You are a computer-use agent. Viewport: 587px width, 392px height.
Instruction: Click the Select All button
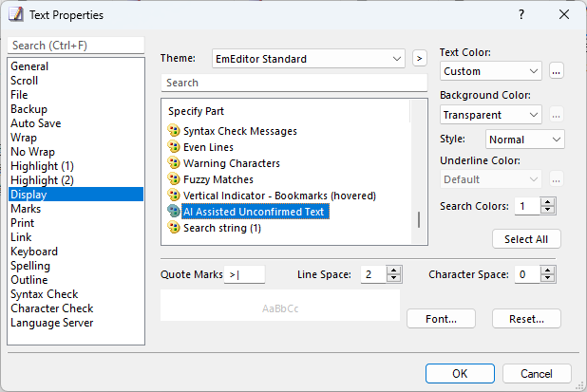526,239
